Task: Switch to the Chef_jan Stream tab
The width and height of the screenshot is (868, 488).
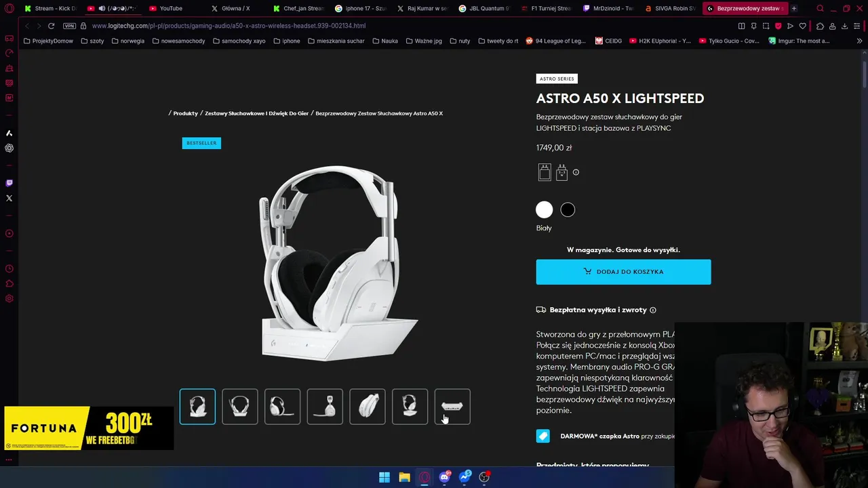Action: pos(298,8)
